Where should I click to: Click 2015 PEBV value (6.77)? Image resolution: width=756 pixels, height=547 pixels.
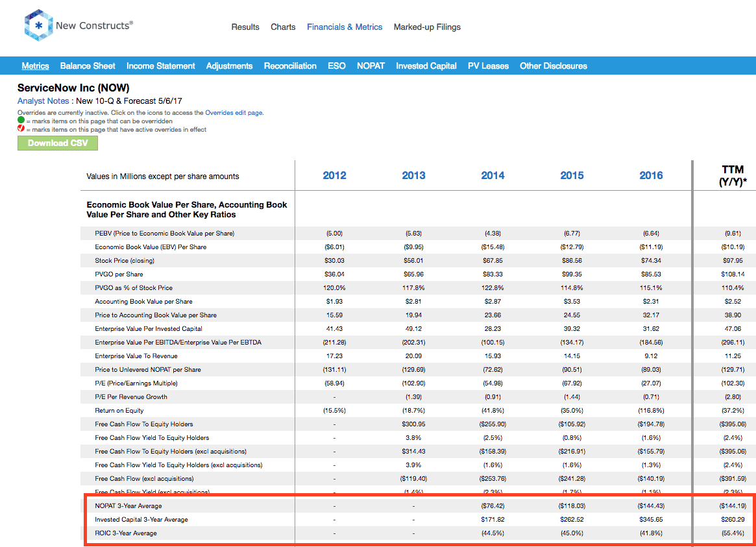coord(572,233)
